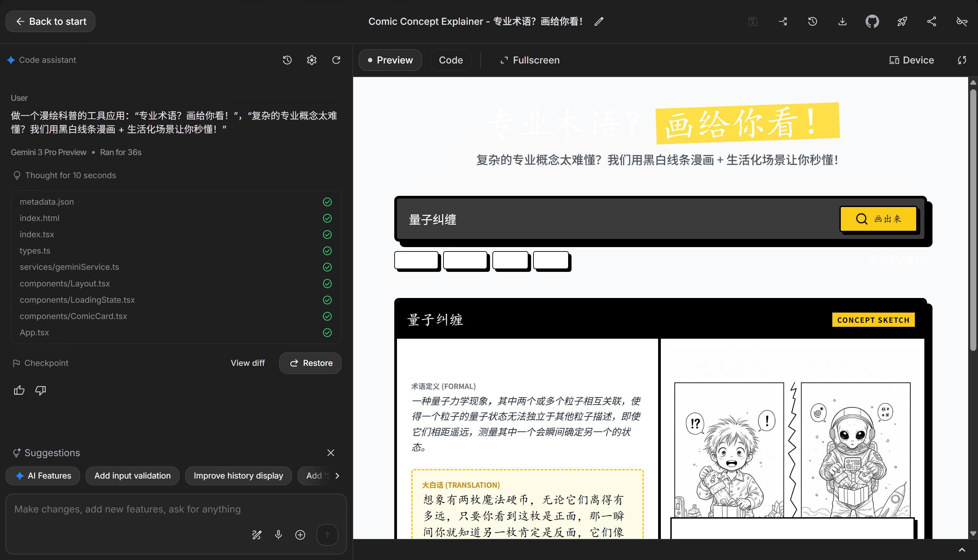Open Fullscreen preview mode

530,60
